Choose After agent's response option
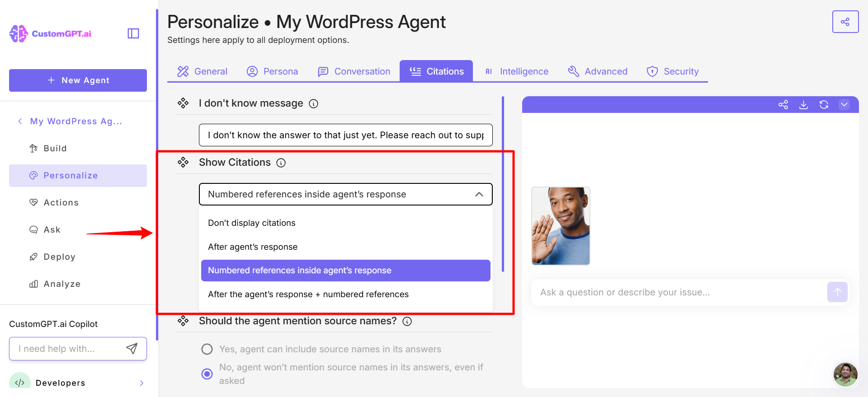The image size is (868, 397). point(345,247)
